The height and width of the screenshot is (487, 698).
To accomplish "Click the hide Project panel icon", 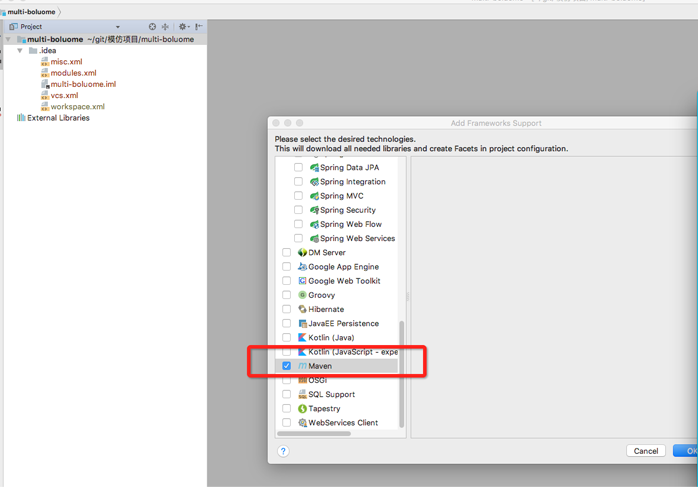I will tap(199, 27).
